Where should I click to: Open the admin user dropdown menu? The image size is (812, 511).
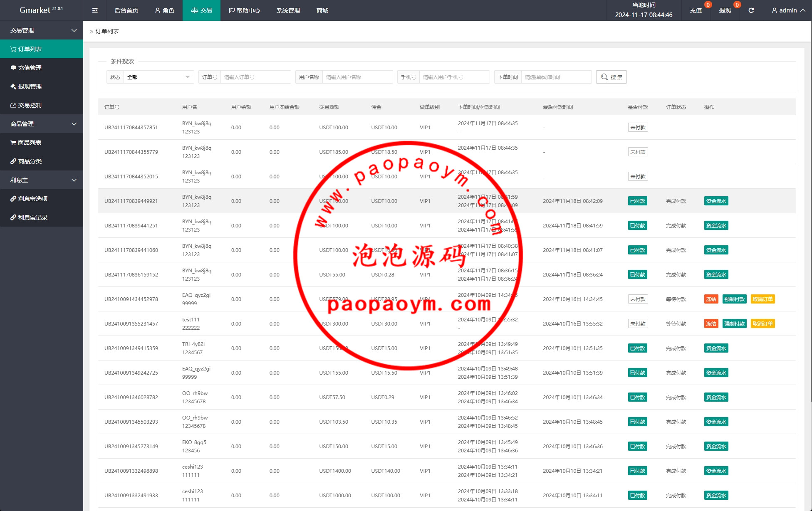(788, 10)
